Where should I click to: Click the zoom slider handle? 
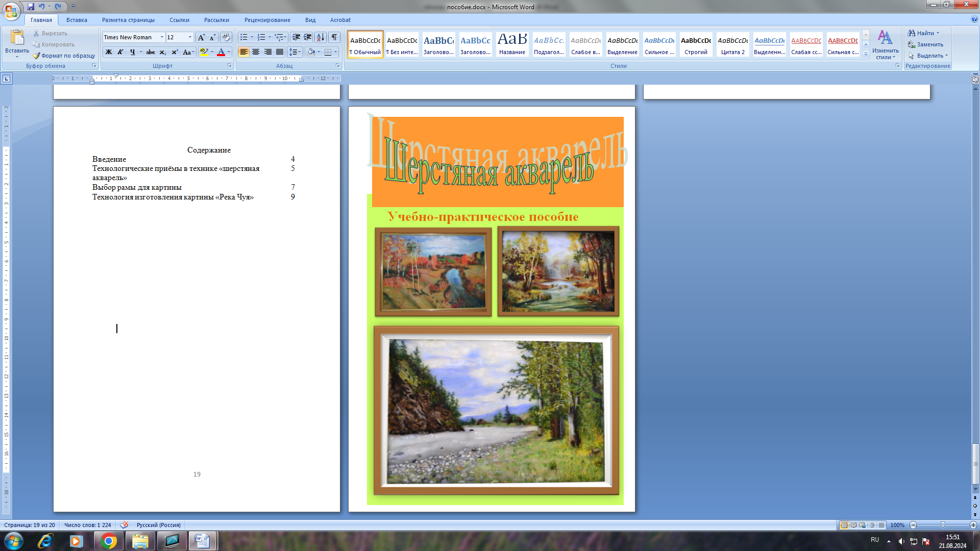point(943,525)
